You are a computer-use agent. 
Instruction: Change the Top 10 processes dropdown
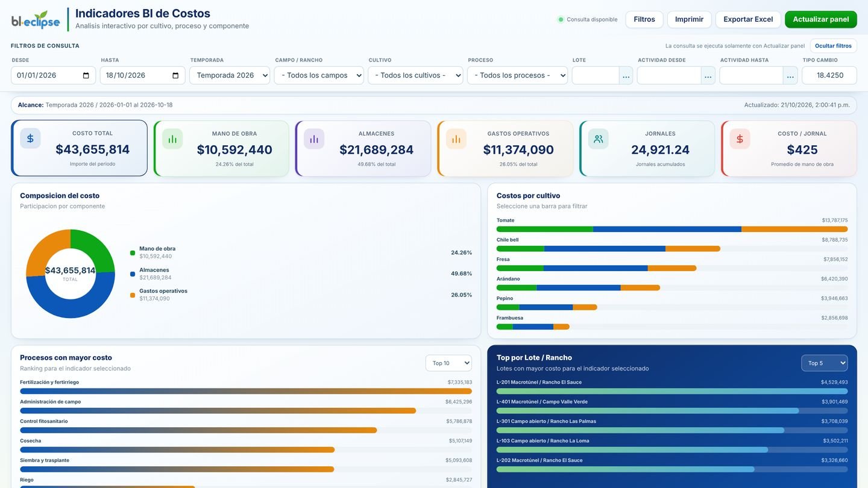pyautogui.click(x=448, y=363)
